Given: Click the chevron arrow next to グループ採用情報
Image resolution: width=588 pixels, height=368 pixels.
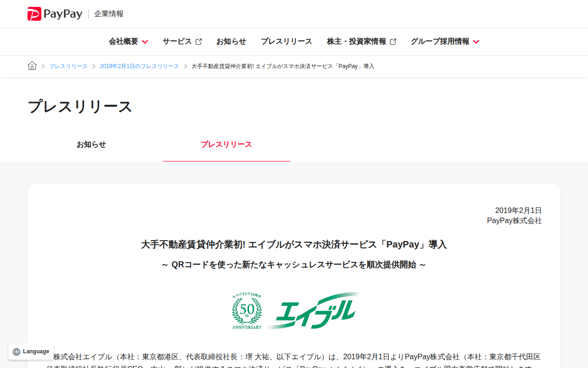Looking at the screenshot, I should 476,42.
